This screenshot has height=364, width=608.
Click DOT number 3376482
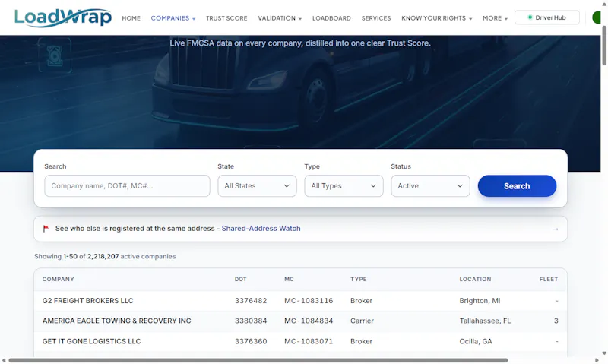pyautogui.click(x=251, y=301)
